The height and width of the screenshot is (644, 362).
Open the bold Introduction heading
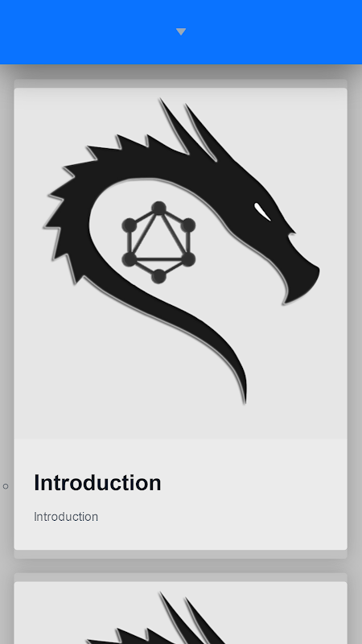(x=97, y=482)
